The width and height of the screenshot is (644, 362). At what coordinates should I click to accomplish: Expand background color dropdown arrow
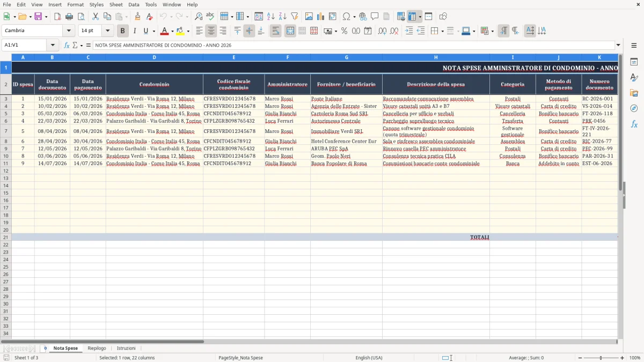(x=188, y=31)
